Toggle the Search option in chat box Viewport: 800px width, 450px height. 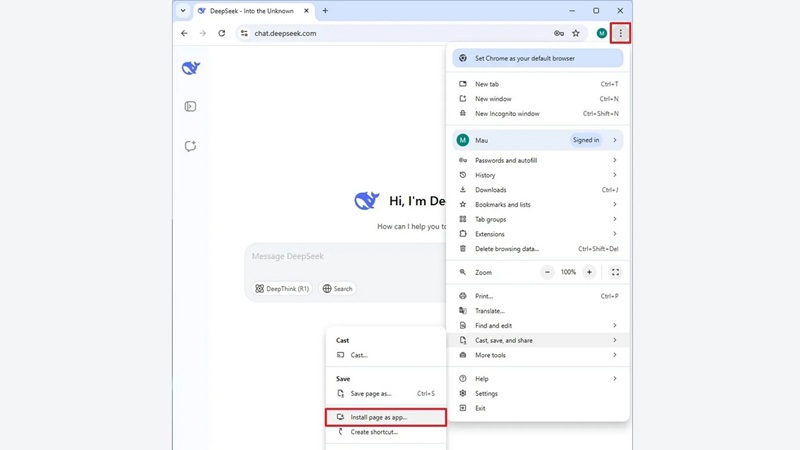click(337, 289)
